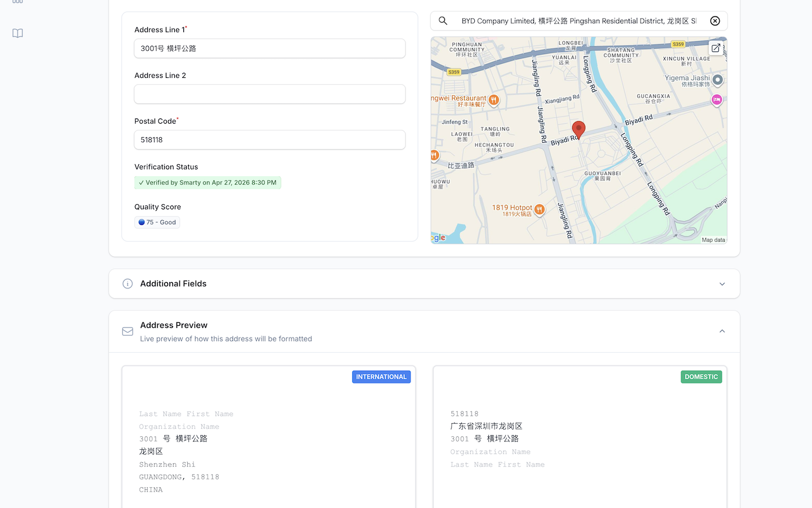This screenshot has height=508, width=812.
Task: Click GUANGDONG, 518118 line in preview
Action: pyautogui.click(x=179, y=477)
